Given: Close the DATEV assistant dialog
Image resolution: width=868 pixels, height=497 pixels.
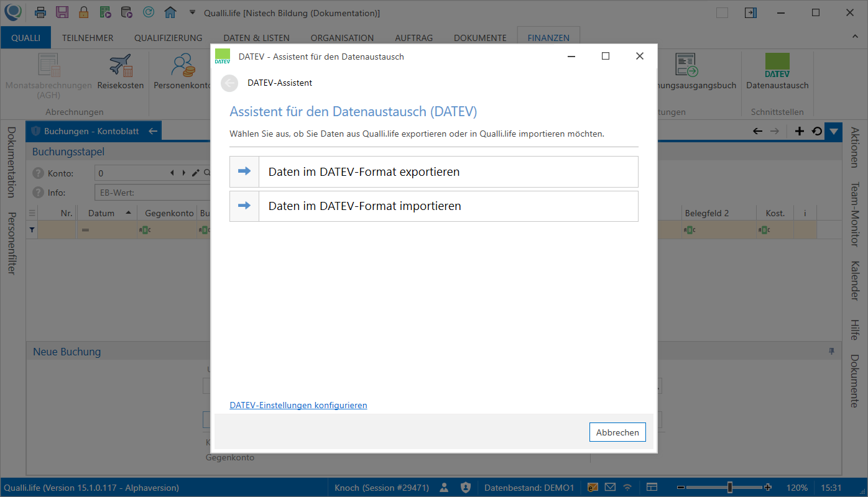Looking at the screenshot, I should pos(640,57).
